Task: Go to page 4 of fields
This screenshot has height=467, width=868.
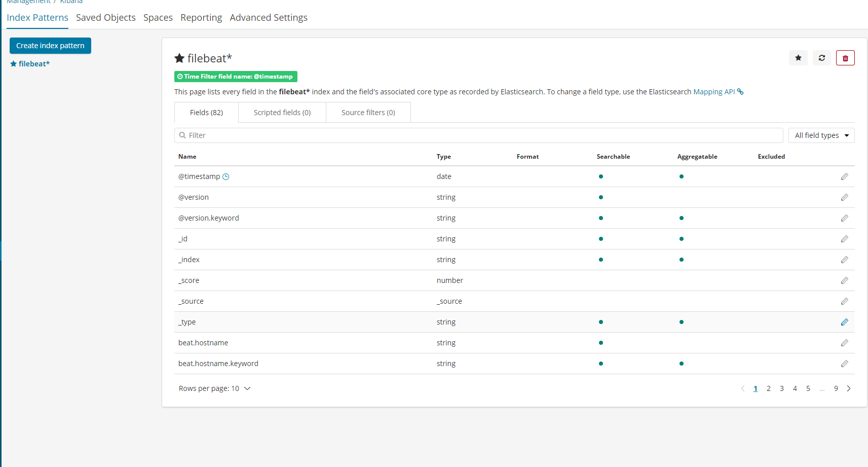Action: pyautogui.click(x=795, y=388)
